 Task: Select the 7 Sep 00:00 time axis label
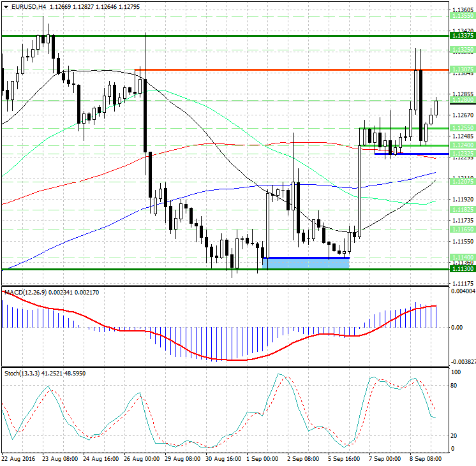click(385, 459)
